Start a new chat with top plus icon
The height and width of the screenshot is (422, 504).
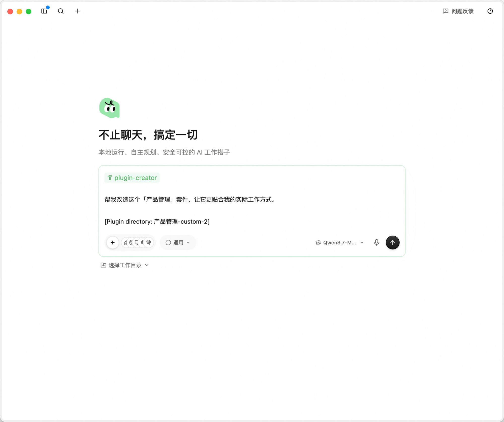77,11
